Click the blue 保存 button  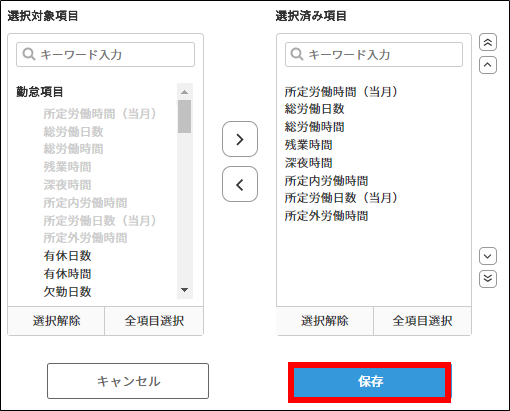tap(370, 382)
